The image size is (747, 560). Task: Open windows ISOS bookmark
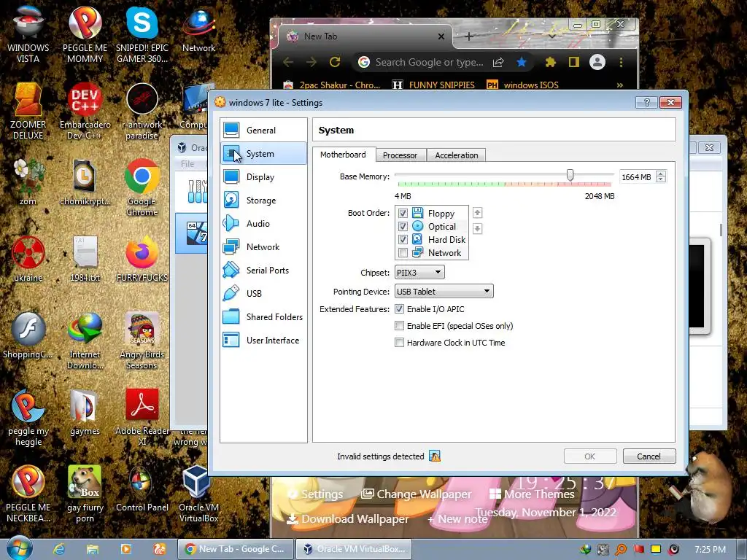point(522,85)
